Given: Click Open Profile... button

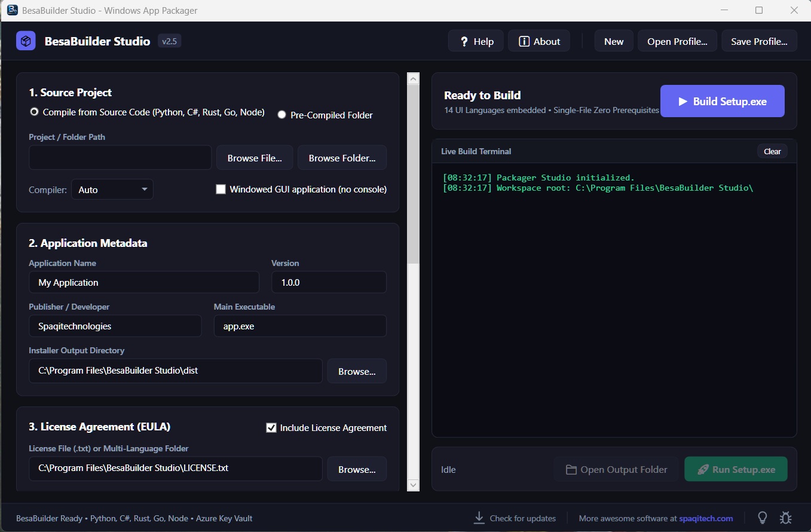Looking at the screenshot, I should tap(677, 41).
